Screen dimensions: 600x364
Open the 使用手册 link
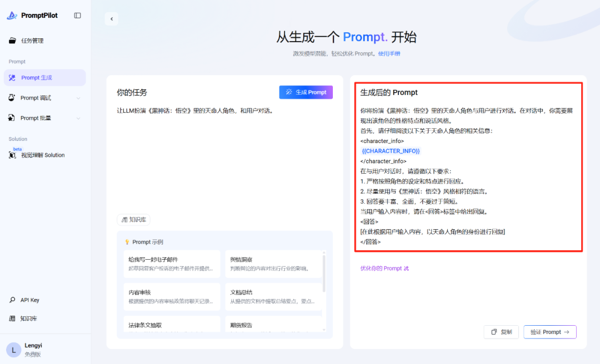point(389,53)
